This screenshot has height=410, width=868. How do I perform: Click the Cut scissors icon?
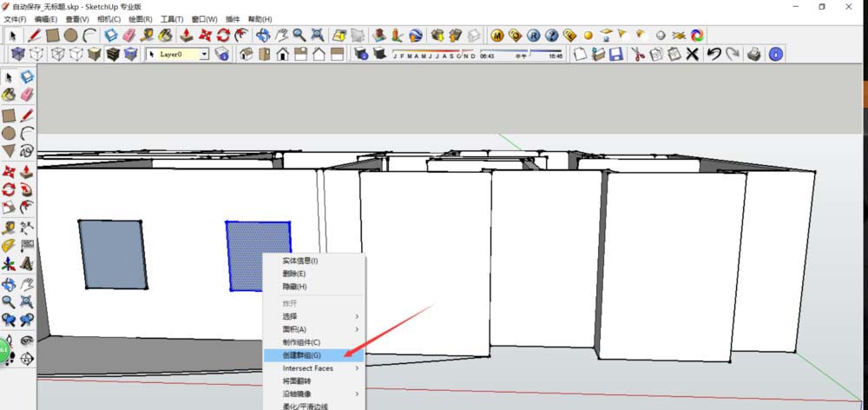coord(637,54)
